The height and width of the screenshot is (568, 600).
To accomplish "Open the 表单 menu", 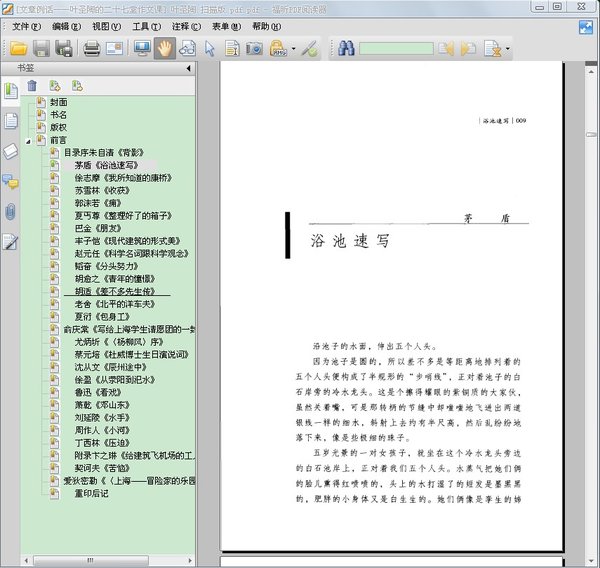I will (x=227, y=26).
